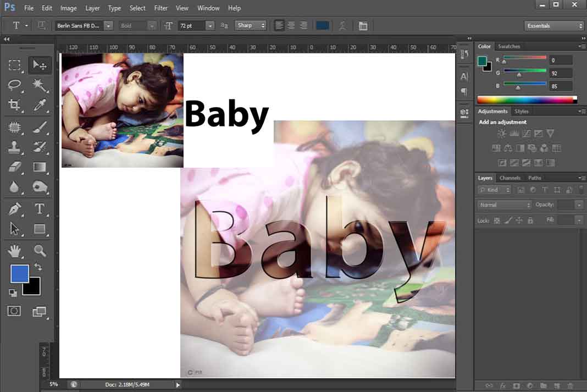The image size is (587, 392).
Task: Toggle right text alignment
Action: pos(303,25)
